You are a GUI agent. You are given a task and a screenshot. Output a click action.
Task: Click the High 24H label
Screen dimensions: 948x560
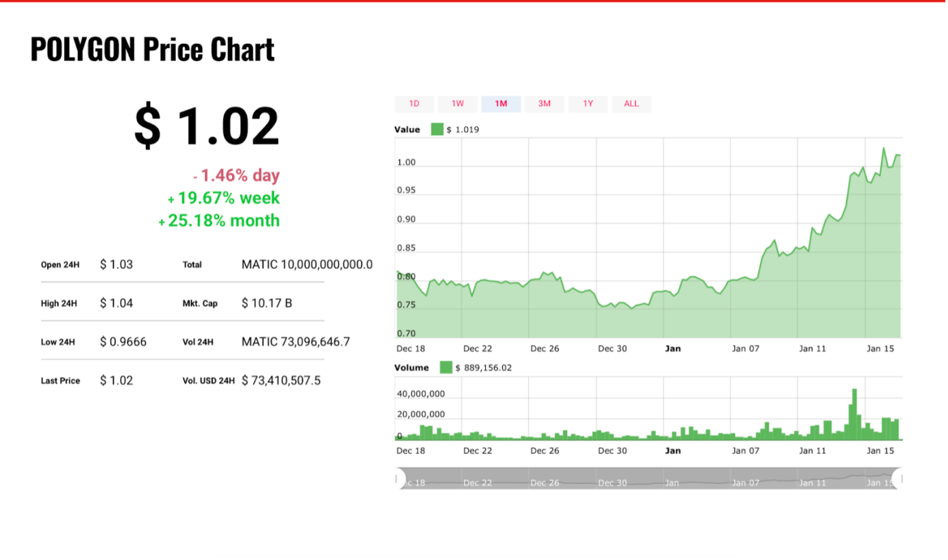[59, 303]
